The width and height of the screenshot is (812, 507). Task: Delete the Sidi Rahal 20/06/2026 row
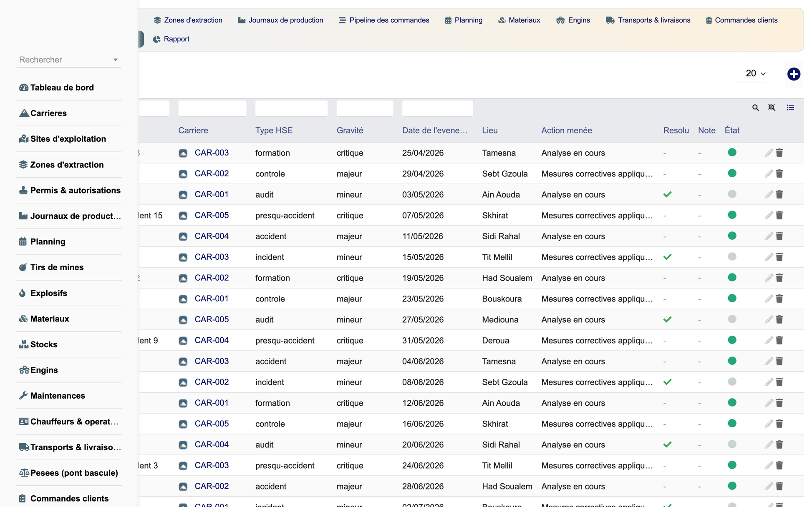(x=779, y=444)
